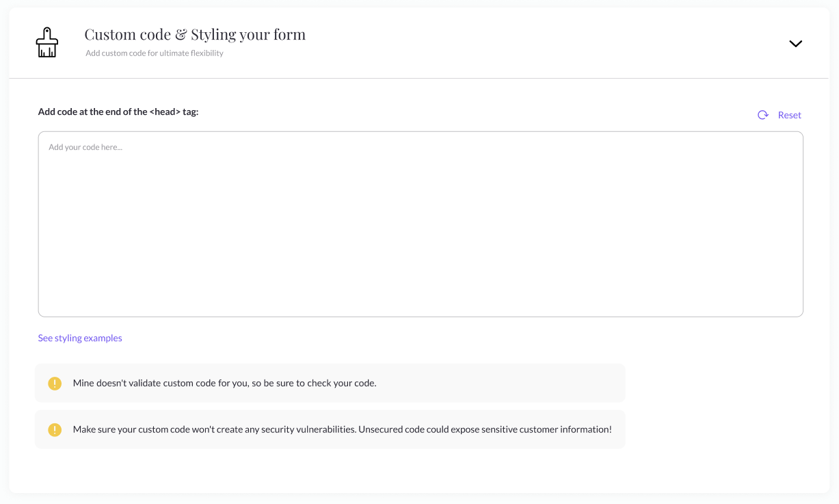The image size is (839, 504).
Task: Collapse the Custom code & Styling section chevron
Action: (x=795, y=44)
